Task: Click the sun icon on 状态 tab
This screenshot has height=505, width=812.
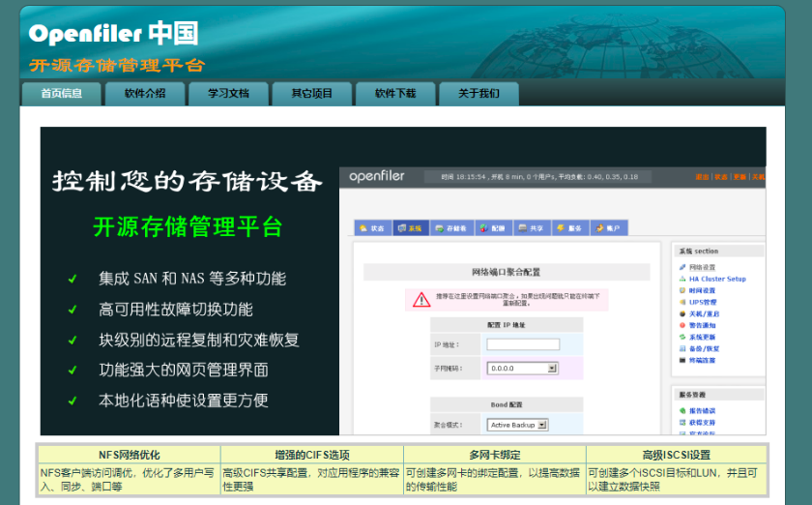Action: point(363,228)
